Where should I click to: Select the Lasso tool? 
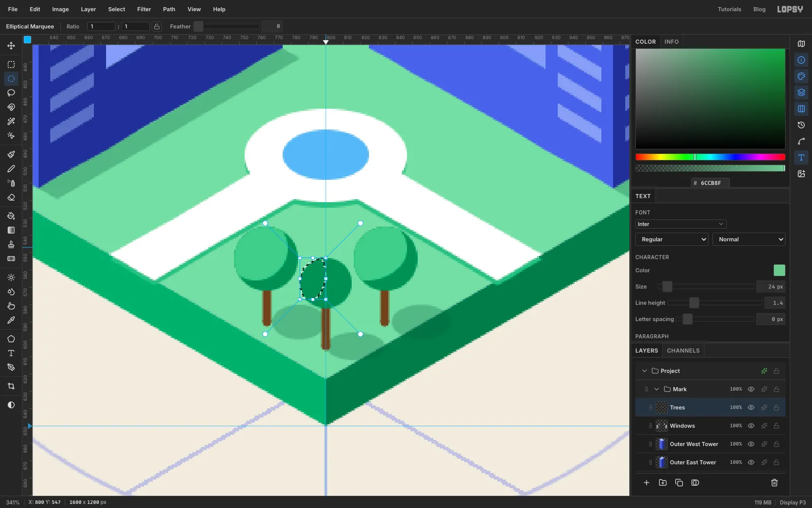(11, 93)
